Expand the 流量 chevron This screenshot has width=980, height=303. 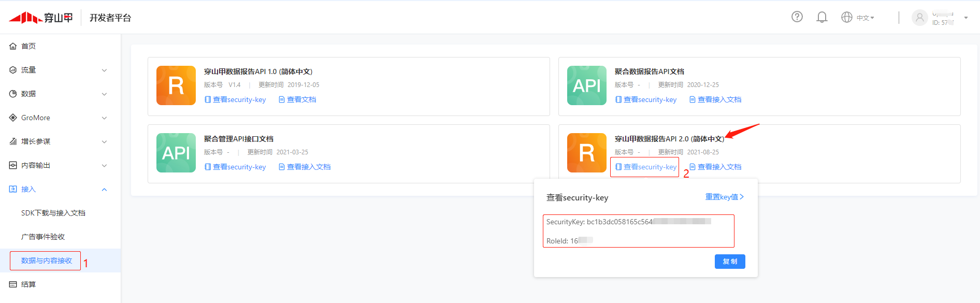coord(104,70)
